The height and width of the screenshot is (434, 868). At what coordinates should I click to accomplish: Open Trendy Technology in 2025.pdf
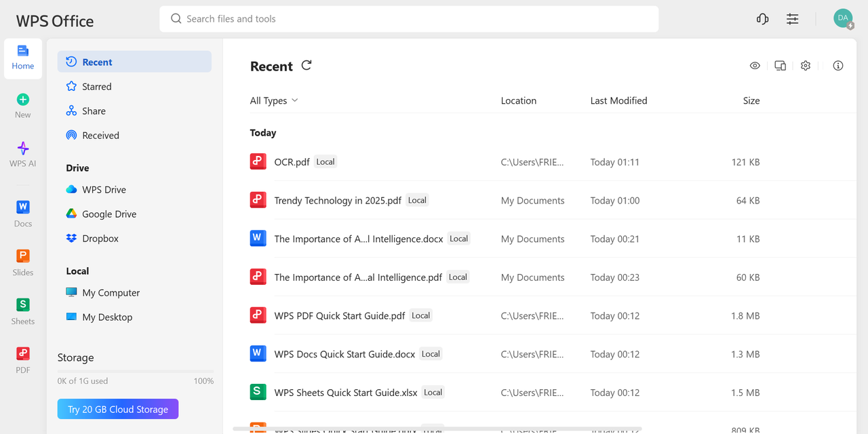coord(338,201)
